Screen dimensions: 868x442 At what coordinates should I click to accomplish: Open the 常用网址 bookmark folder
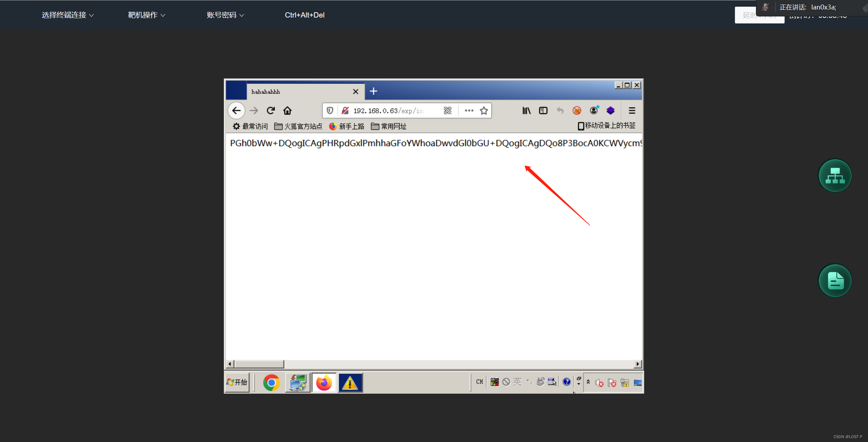pos(388,126)
